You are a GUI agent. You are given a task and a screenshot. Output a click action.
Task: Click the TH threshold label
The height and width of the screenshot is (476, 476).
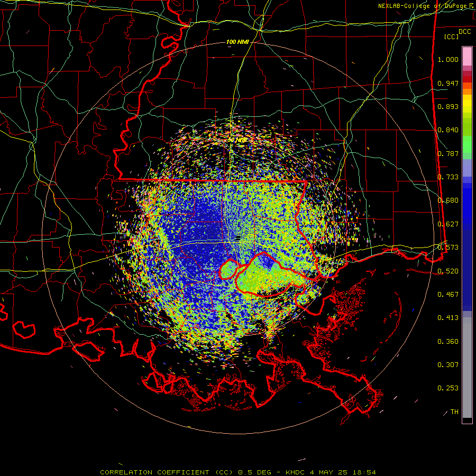click(x=454, y=412)
